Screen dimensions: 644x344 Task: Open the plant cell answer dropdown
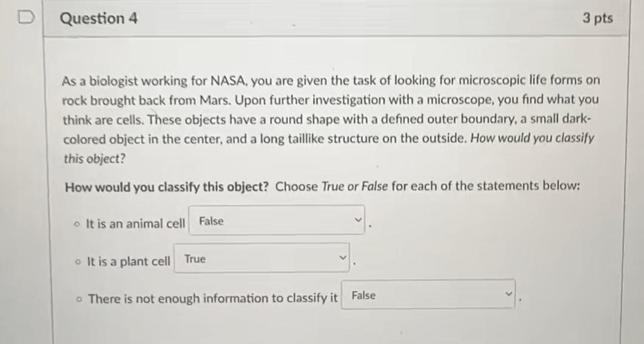pyautogui.click(x=261, y=258)
